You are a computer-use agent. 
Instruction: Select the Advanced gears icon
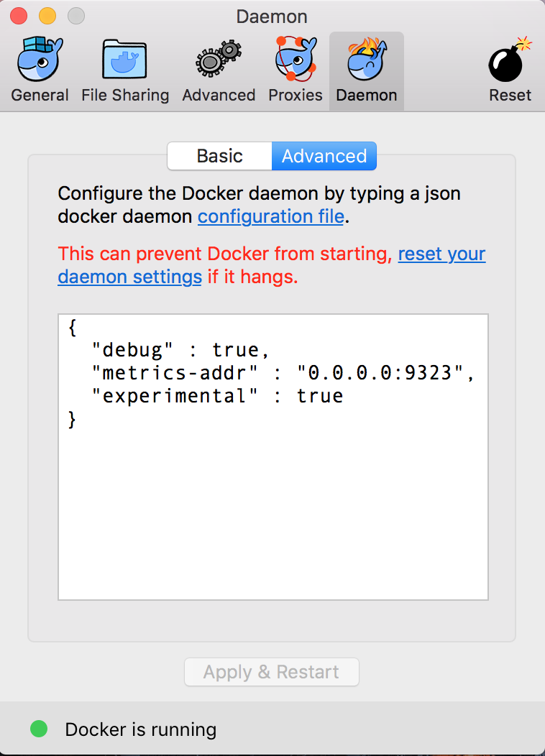218,61
